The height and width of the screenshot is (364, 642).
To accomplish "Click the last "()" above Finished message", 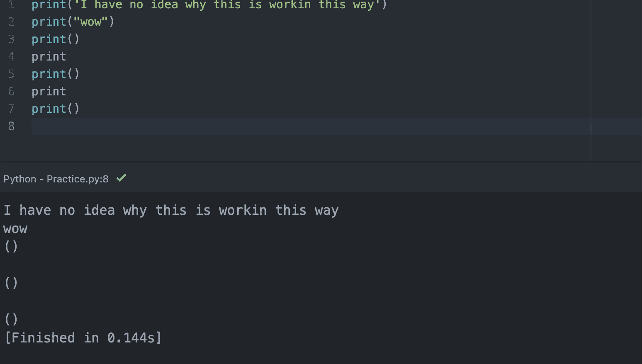I will 11,319.
